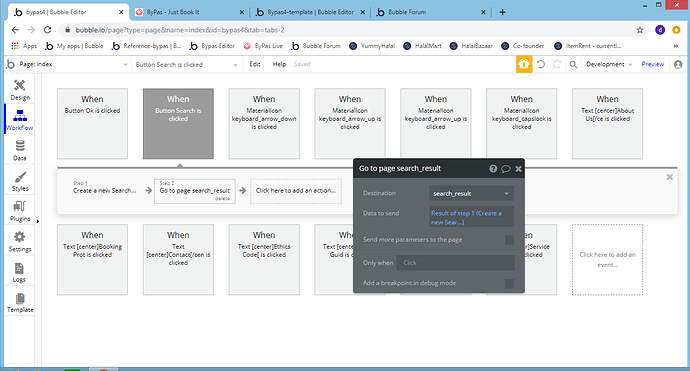Open the Template tab in sidebar

tap(20, 303)
